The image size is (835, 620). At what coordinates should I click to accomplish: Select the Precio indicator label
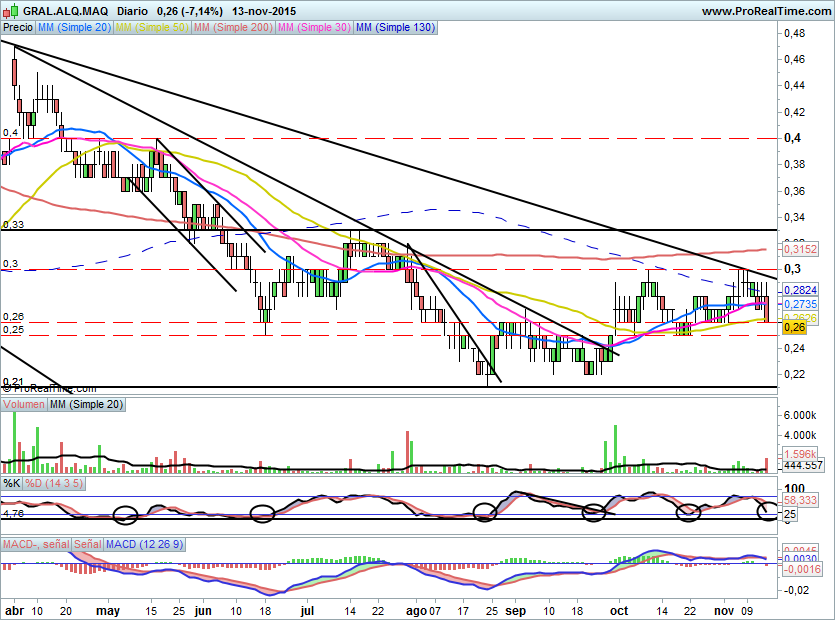click(18, 28)
